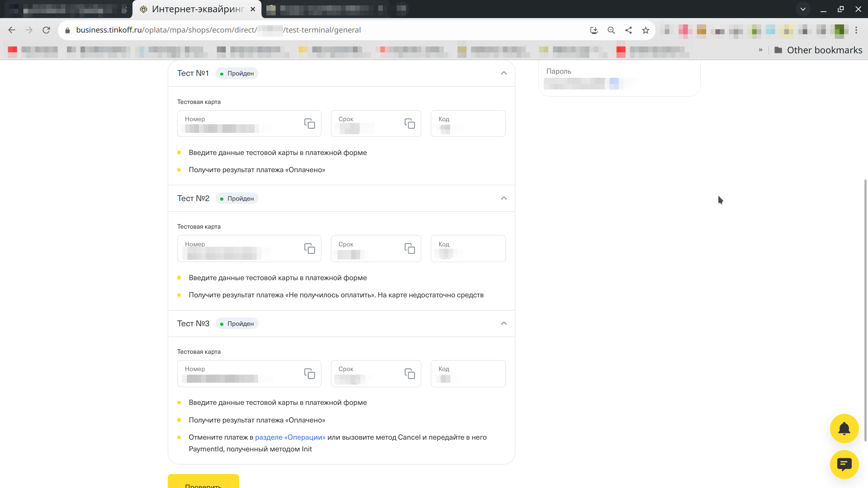Viewport: 868px width, 488px height.
Task: Open the notifications bell button
Action: click(x=844, y=428)
